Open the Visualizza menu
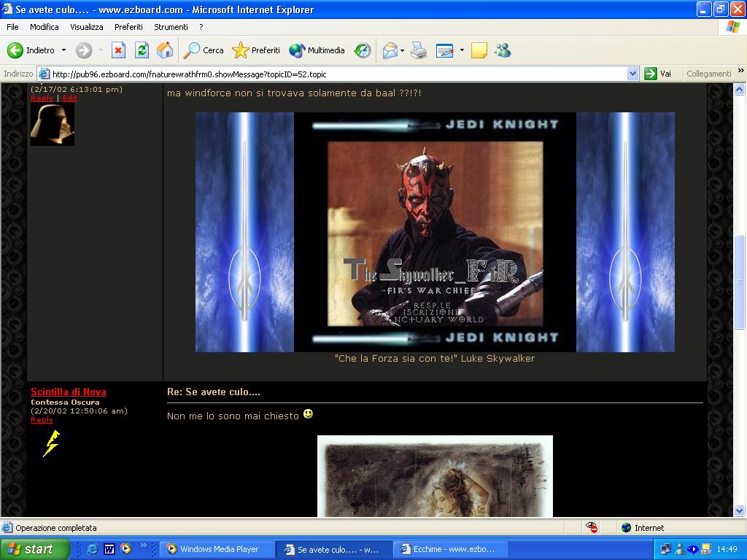 [x=87, y=27]
